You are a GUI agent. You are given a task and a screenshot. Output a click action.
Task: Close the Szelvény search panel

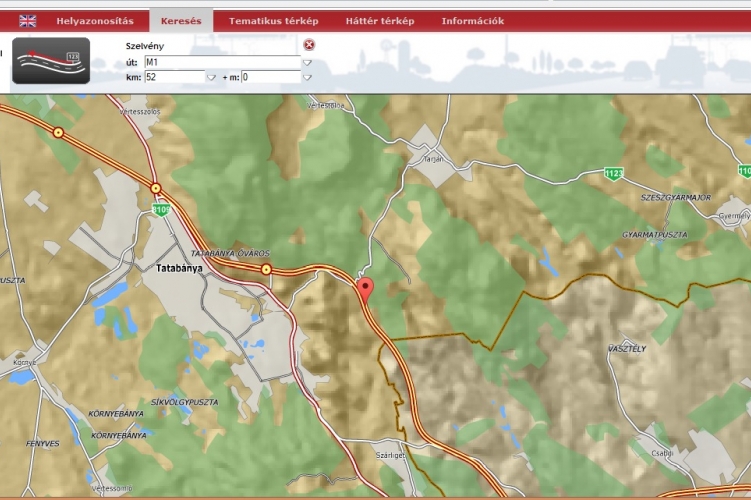(309, 45)
